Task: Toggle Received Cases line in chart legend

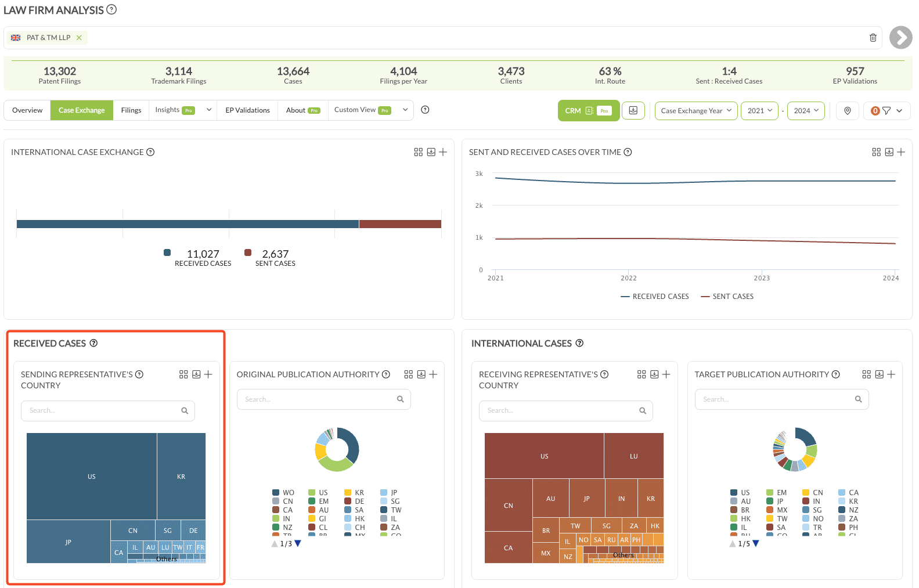Action: [x=654, y=297]
